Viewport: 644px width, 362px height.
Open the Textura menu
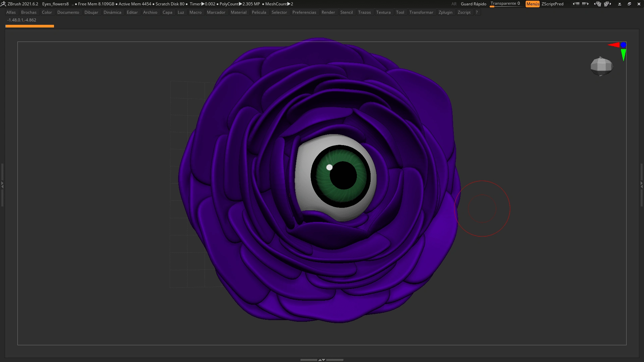pyautogui.click(x=383, y=12)
